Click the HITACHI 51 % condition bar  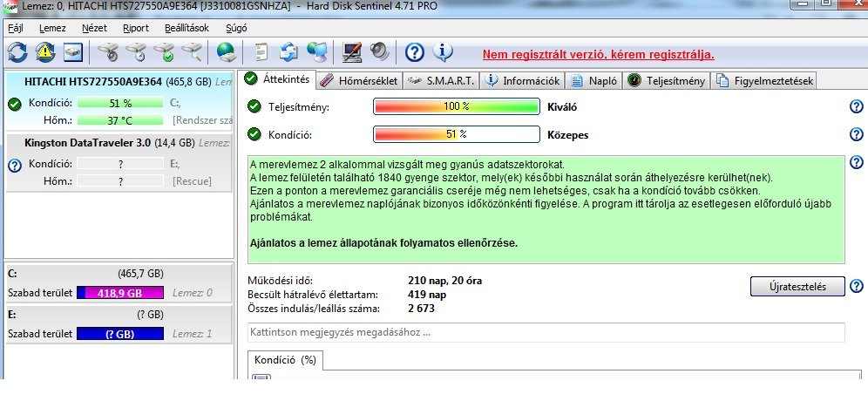click(x=120, y=103)
